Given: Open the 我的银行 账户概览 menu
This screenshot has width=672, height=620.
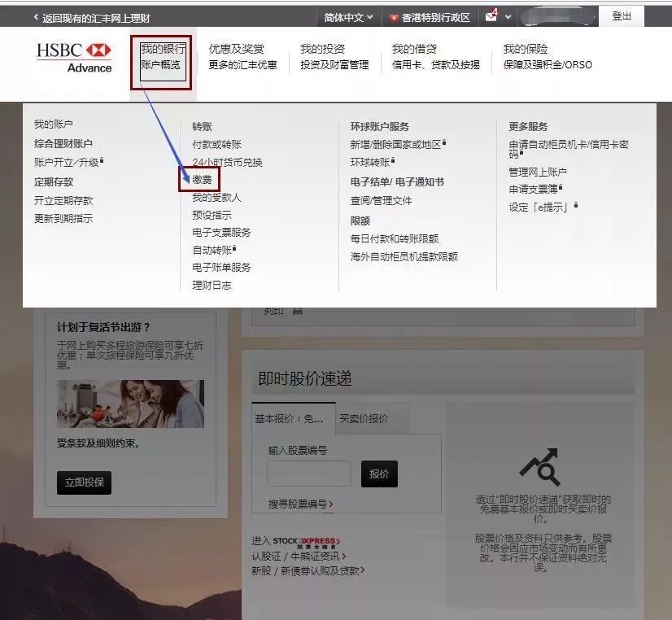Looking at the screenshot, I should [x=163, y=57].
